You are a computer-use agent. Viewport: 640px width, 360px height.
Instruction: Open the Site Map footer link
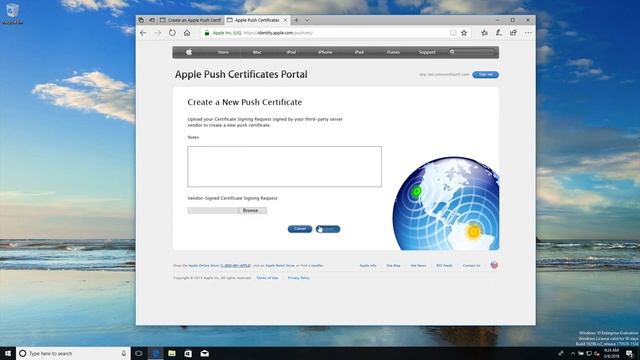click(x=393, y=266)
